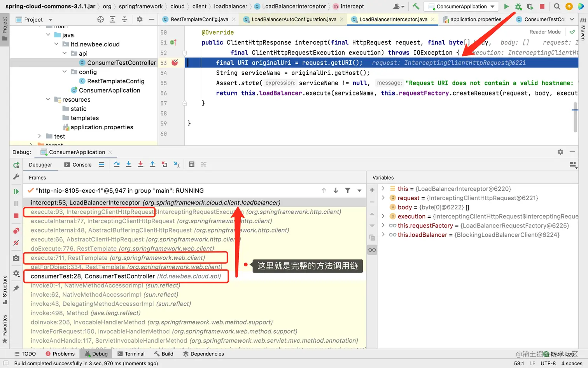Click Step Over icon in debugger toolbar

[117, 165]
